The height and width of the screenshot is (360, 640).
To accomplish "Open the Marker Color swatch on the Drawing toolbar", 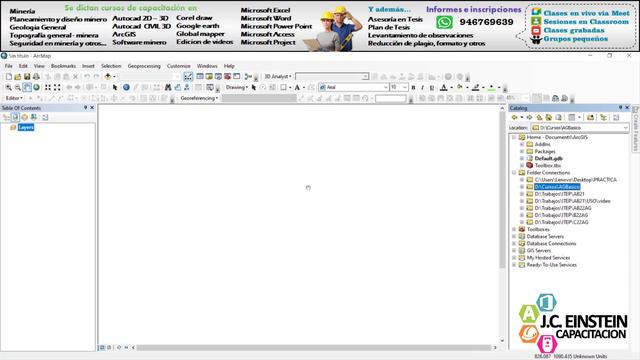I will coord(491,87).
